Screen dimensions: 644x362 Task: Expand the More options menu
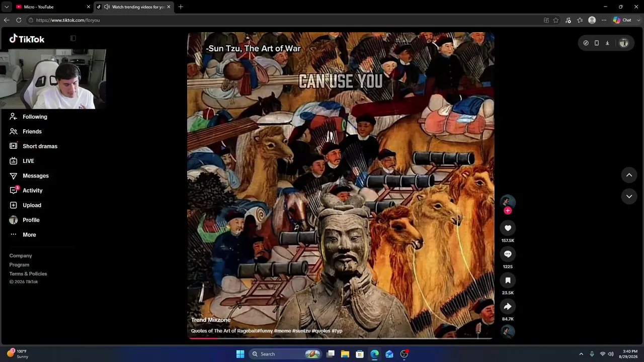[23, 235]
